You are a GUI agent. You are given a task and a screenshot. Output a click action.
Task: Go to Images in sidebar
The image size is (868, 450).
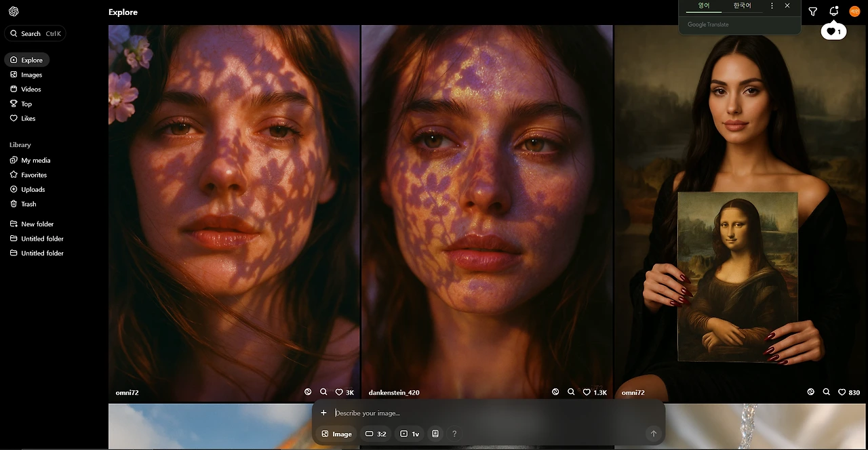(26, 75)
